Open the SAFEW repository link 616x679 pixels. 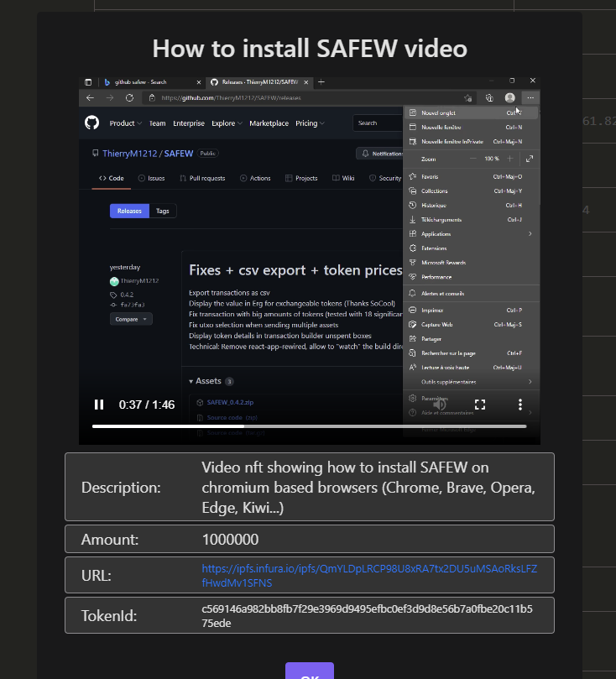[179, 154]
